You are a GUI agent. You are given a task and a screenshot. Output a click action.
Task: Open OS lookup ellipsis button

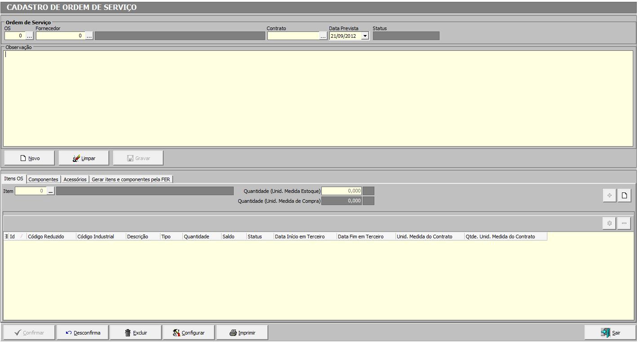(29, 36)
